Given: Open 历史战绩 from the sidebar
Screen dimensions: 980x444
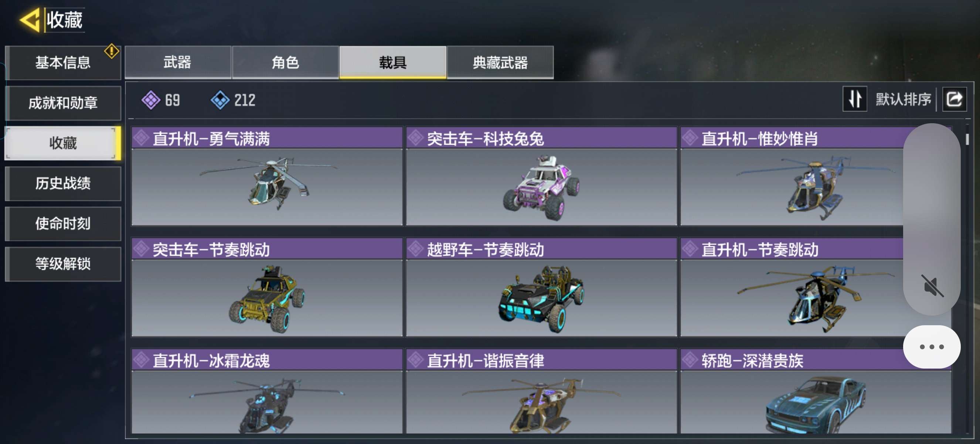Looking at the screenshot, I should click(63, 183).
